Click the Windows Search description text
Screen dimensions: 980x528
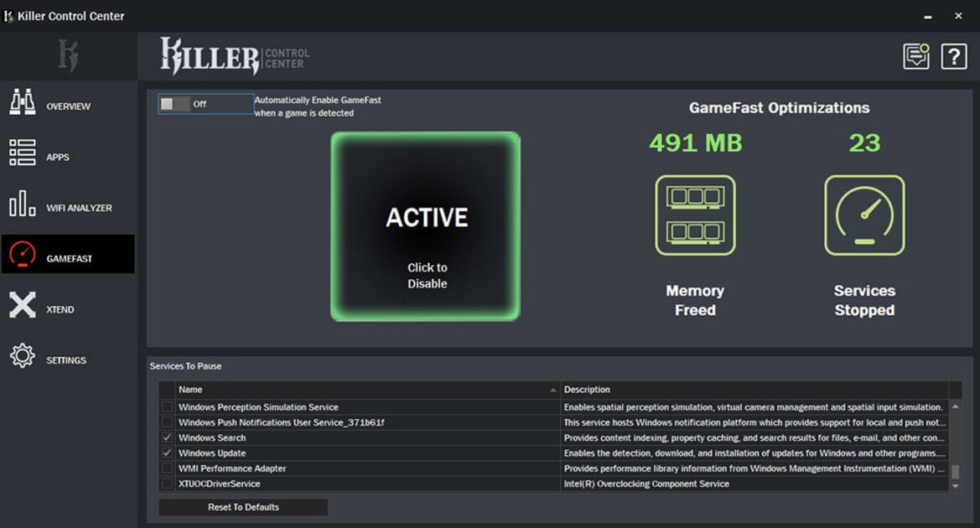point(754,437)
